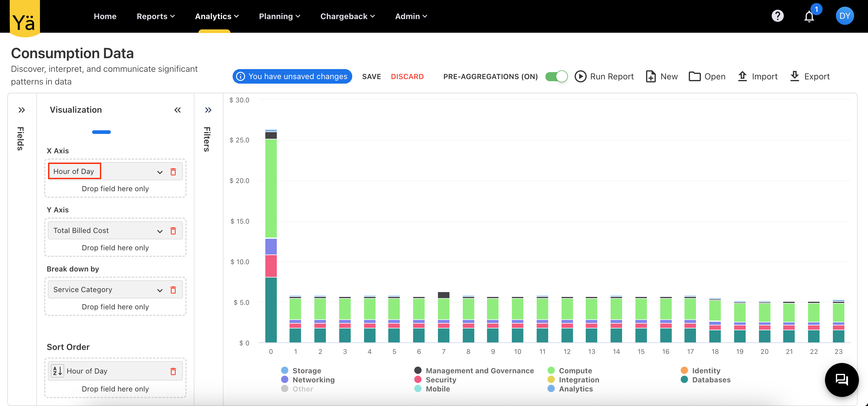Click DISCARD to revert changes
868x406 pixels.
[x=407, y=76]
